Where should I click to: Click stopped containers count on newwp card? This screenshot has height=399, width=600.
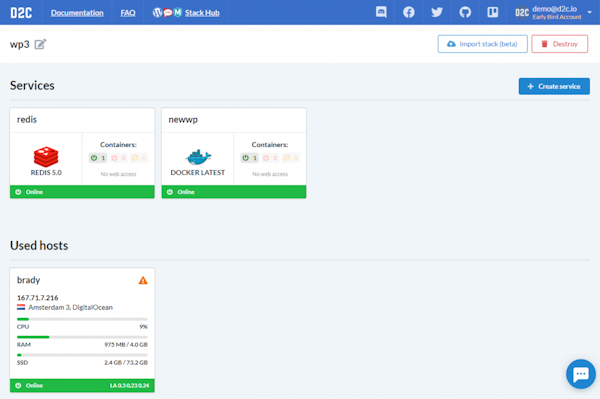pyautogui.click(x=270, y=158)
